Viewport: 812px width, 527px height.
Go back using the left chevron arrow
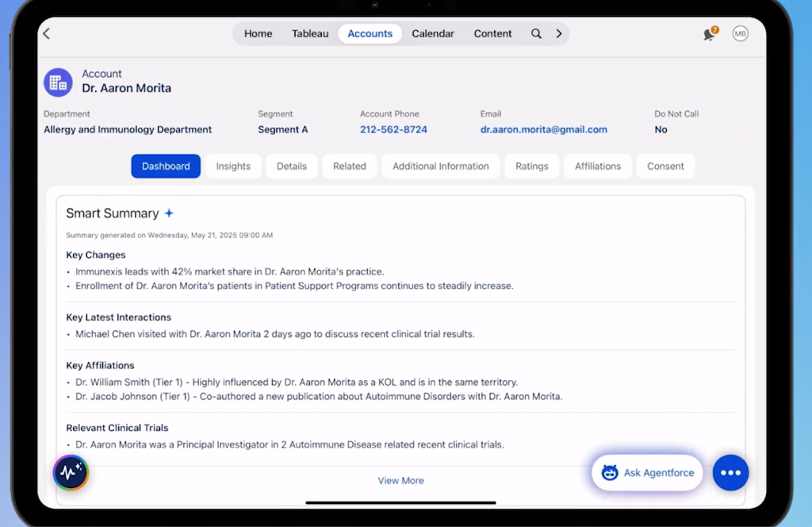pos(47,33)
